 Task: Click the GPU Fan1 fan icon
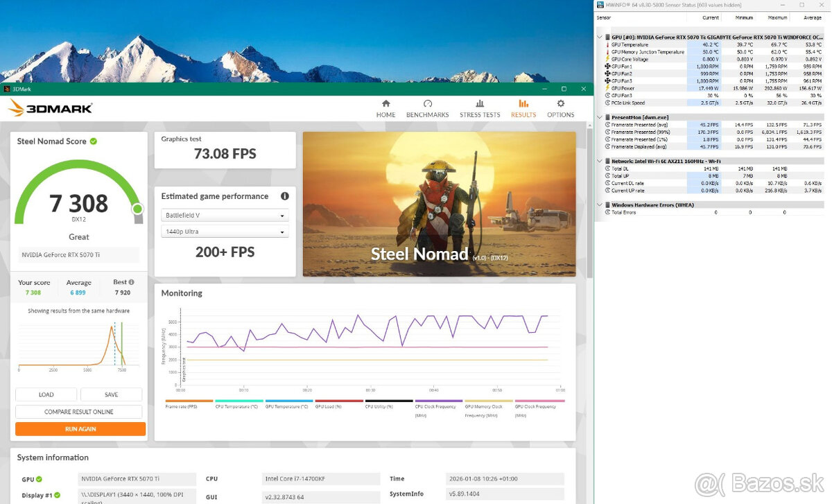[x=607, y=67]
